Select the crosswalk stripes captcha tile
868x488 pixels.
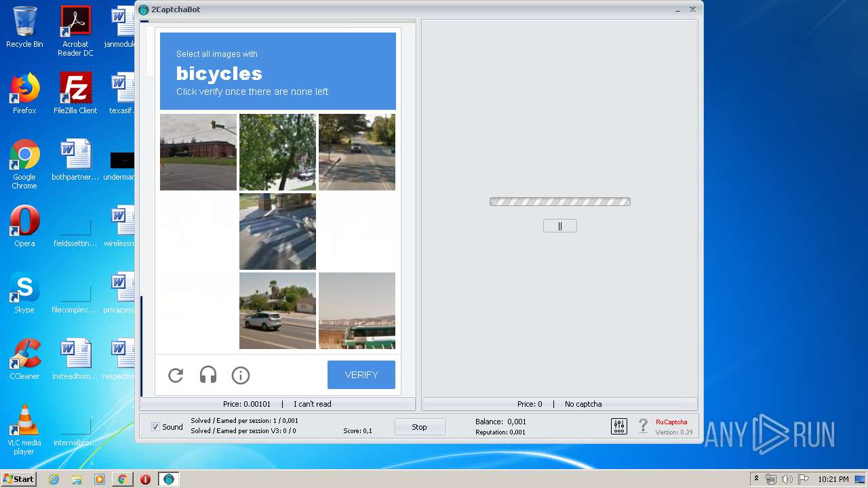277,231
